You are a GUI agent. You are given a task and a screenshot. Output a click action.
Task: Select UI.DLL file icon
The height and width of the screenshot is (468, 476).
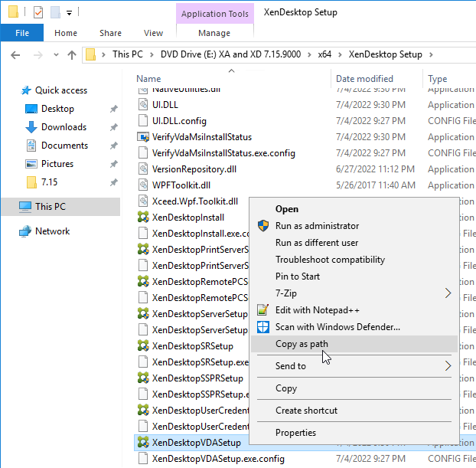pyautogui.click(x=143, y=104)
